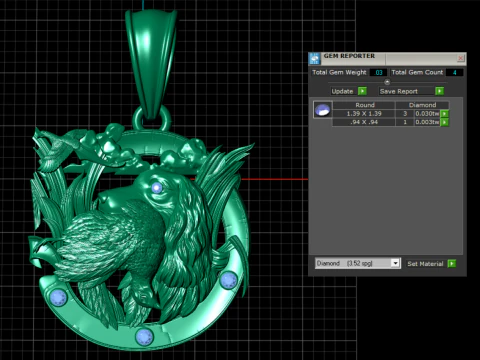Click the 0.030tw weight cell
Viewport: 480px width, 360px height.
427,114
